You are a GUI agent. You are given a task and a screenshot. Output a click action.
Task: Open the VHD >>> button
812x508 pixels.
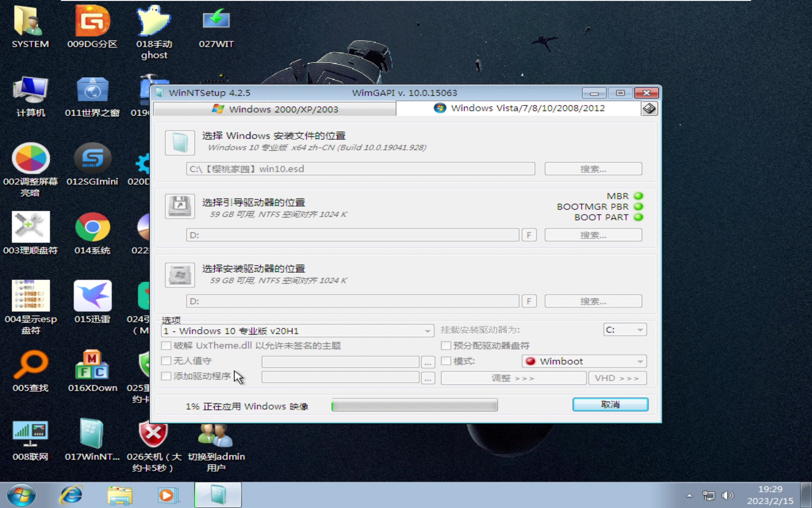click(x=617, y=378)
